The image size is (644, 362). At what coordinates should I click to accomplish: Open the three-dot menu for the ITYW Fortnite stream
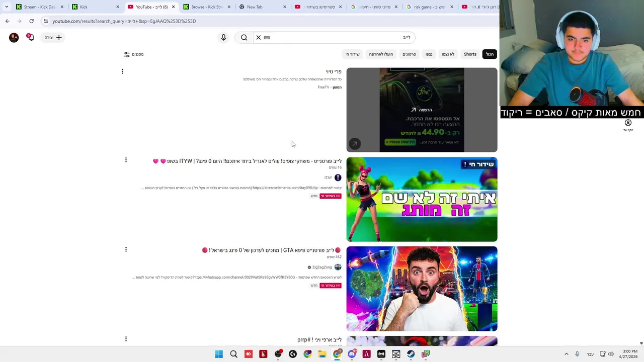[x=126, y=160]
